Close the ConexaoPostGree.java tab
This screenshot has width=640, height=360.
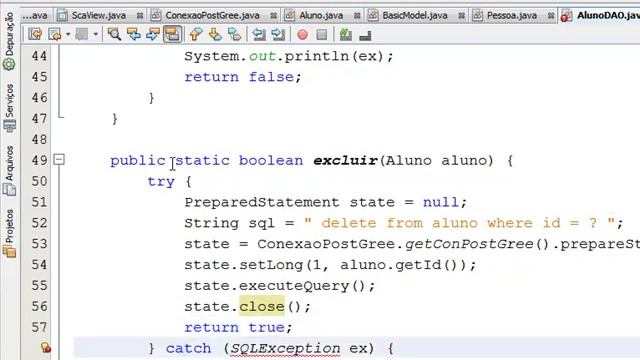[x=273, y=16]
